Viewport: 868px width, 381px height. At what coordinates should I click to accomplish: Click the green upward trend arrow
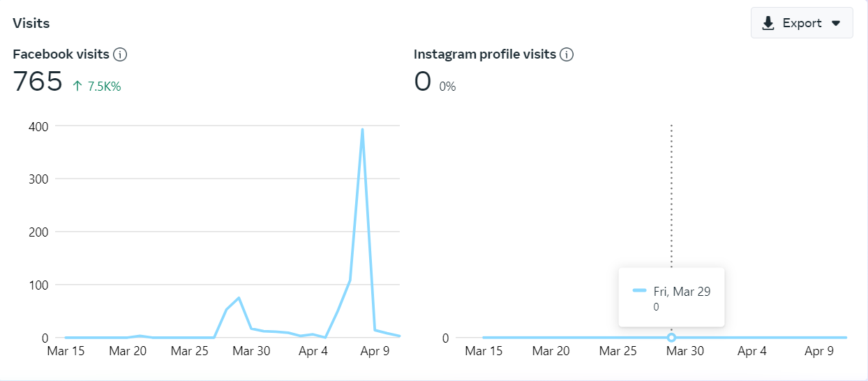[x=77, y=86]
